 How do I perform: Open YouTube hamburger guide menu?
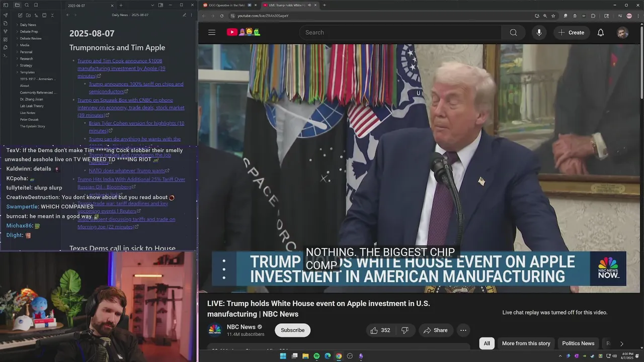coord(212,32)
